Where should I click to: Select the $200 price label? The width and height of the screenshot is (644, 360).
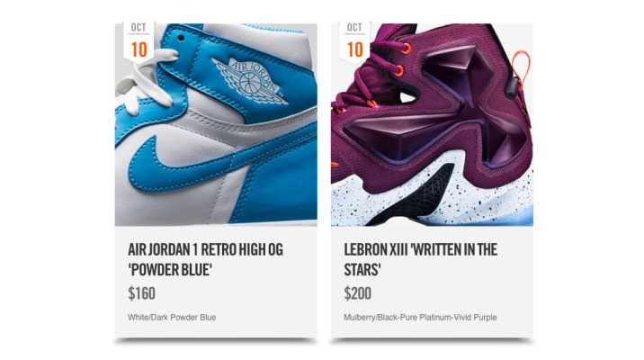tap(357, 293)
